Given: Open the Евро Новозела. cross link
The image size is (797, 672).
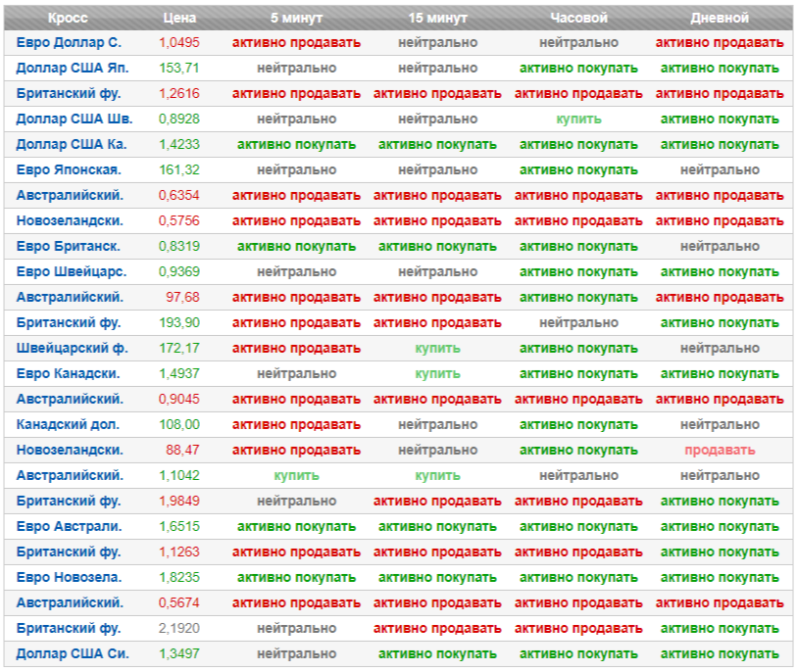Looking at the screenshot, I should [70, 577].
